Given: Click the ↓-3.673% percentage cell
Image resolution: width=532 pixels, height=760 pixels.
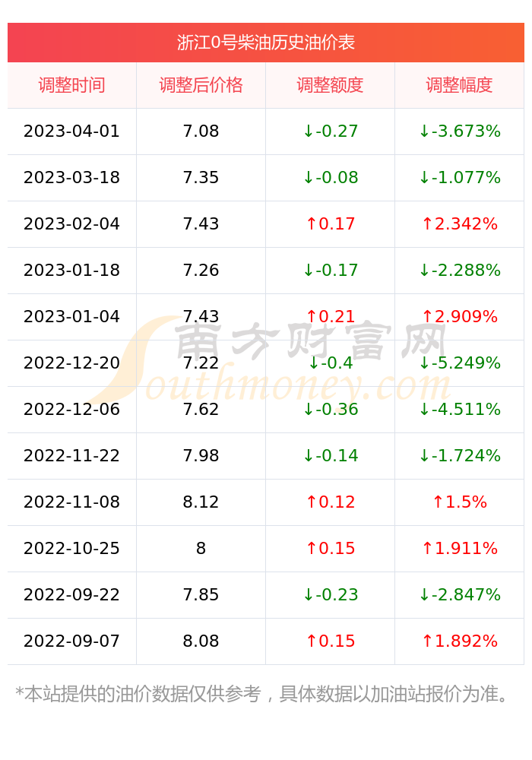Looking at the screenshot, I should click(459, 131).
